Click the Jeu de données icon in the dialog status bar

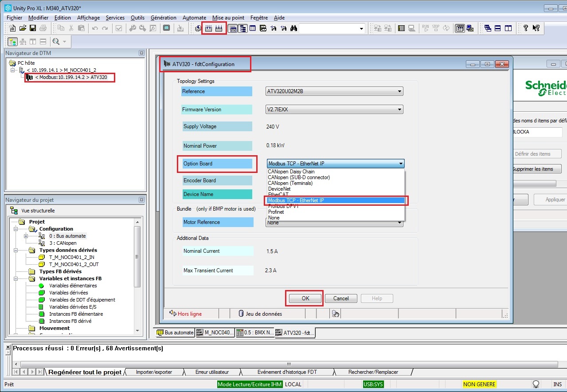click(x=242, y=314)
